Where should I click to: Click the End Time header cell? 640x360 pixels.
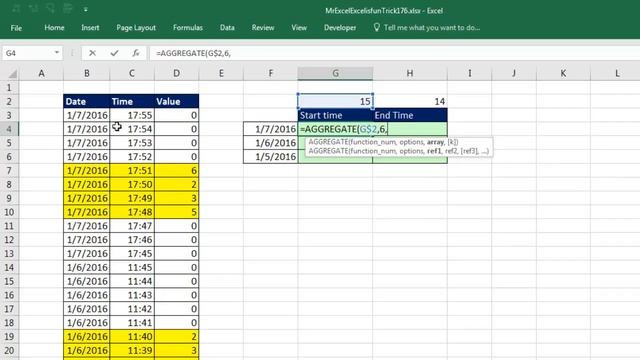tap(410, 115)
